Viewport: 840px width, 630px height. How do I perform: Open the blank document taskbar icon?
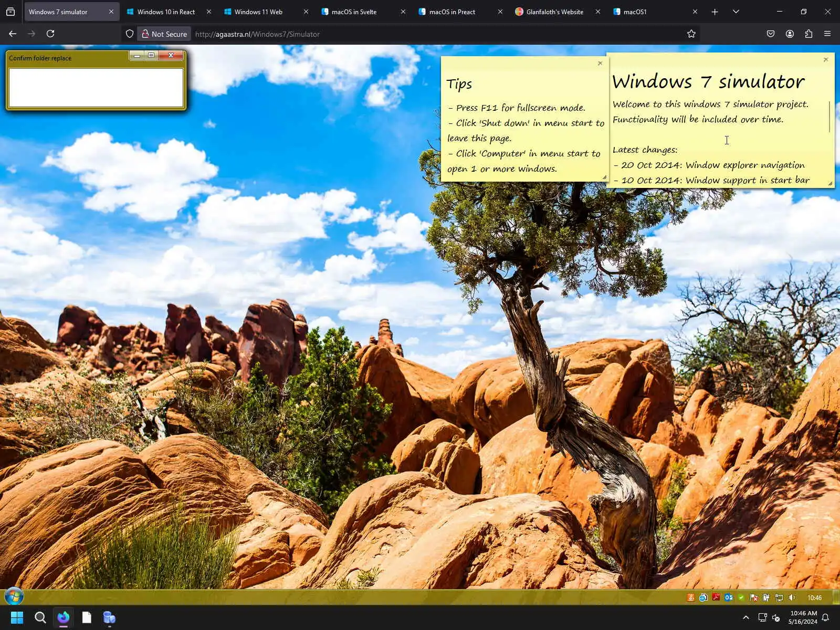[86, 617]
